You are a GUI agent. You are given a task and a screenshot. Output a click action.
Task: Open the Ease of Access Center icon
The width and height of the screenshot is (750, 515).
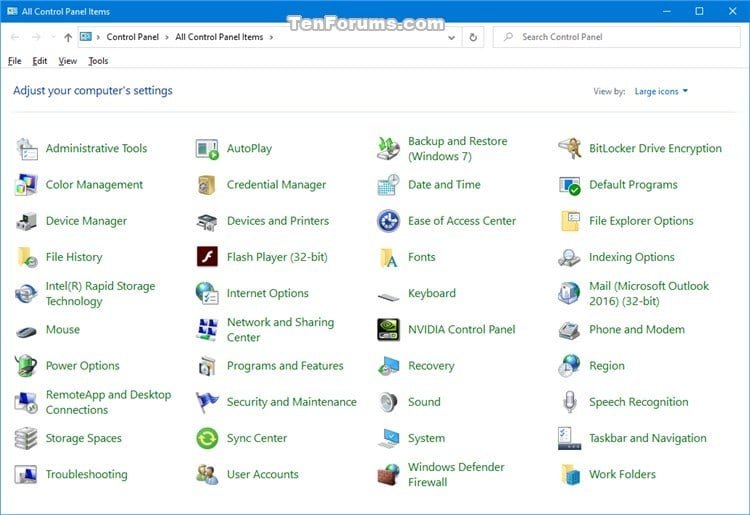click(388, 221)
